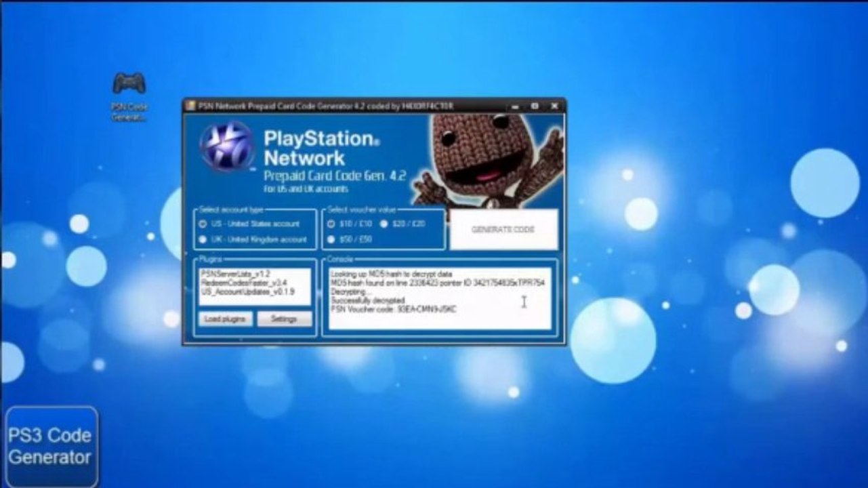Image resolution: width=868 pixels, height=488 pixels.
Task: Select US - United States account
Action: coord(249,223)
